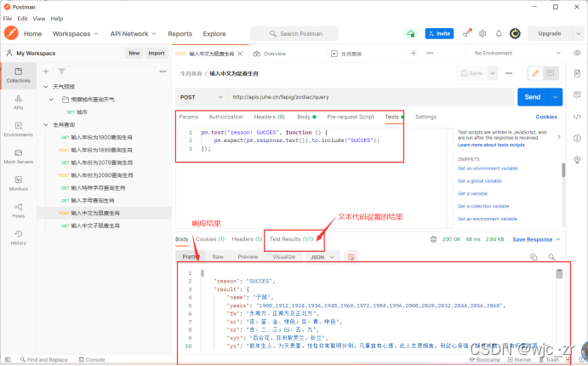This screenshot has height=366, width=588.
Task: Collapse the 根据城市查询天气 folder
Action: tap(51, 100)
